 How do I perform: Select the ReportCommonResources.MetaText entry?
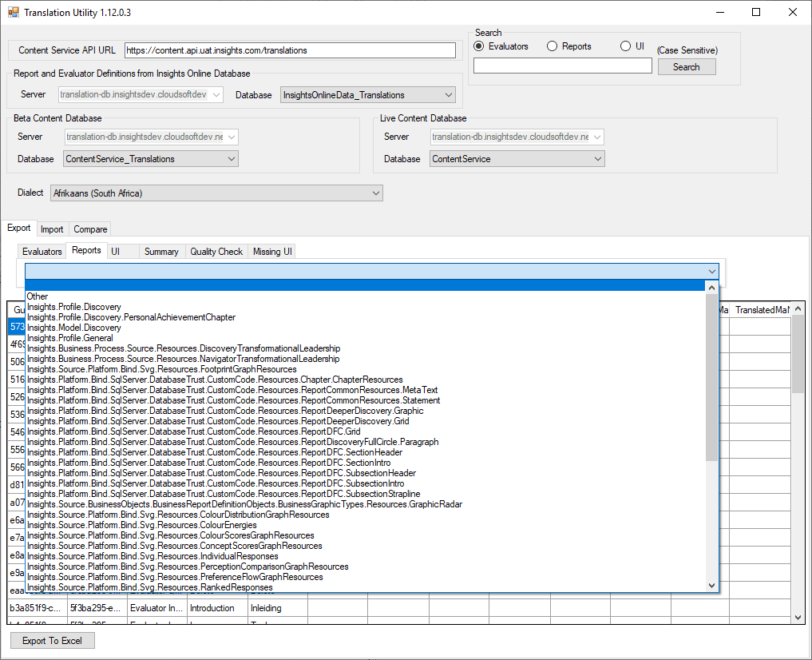tap(365, 390)
